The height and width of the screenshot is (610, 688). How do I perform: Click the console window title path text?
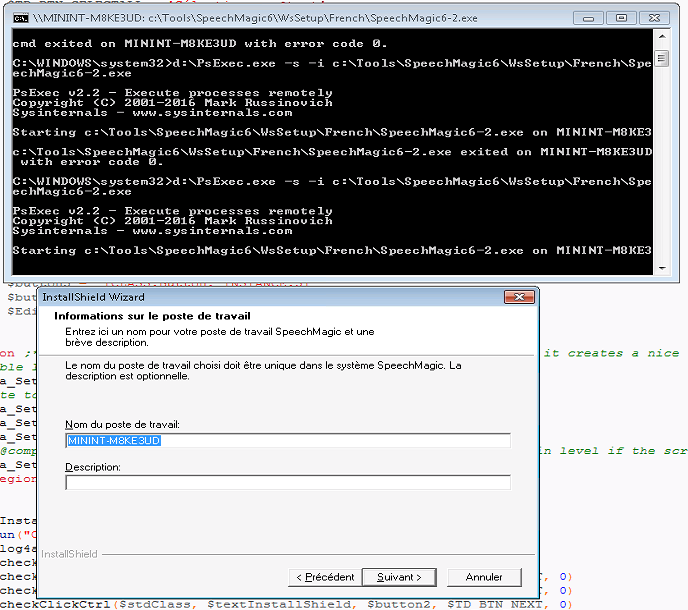(255, 18)
